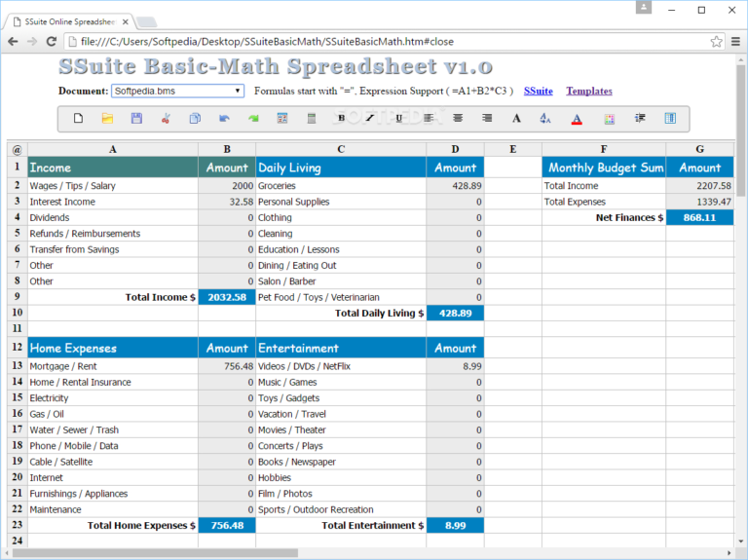This screenshot has width=748, height=560.
Task: Select the 'Sports / Outdoor Recreation' cell
Action: click(341, 509)
